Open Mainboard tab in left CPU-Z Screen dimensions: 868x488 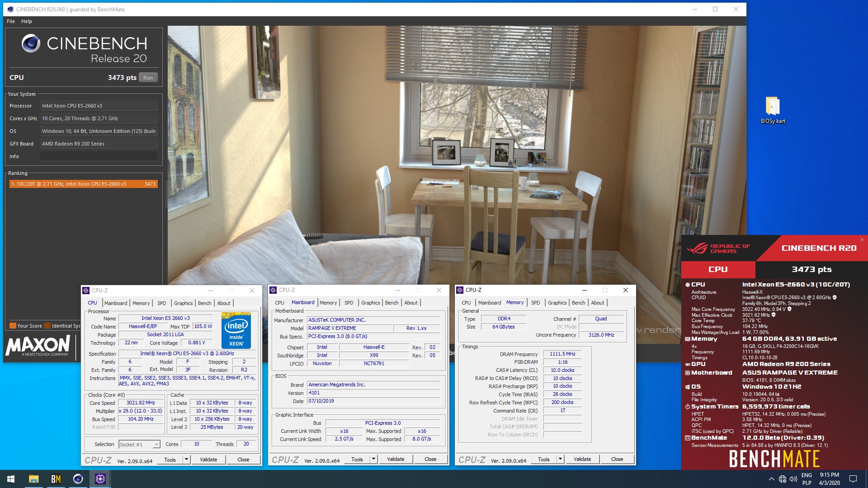(116, 303)
